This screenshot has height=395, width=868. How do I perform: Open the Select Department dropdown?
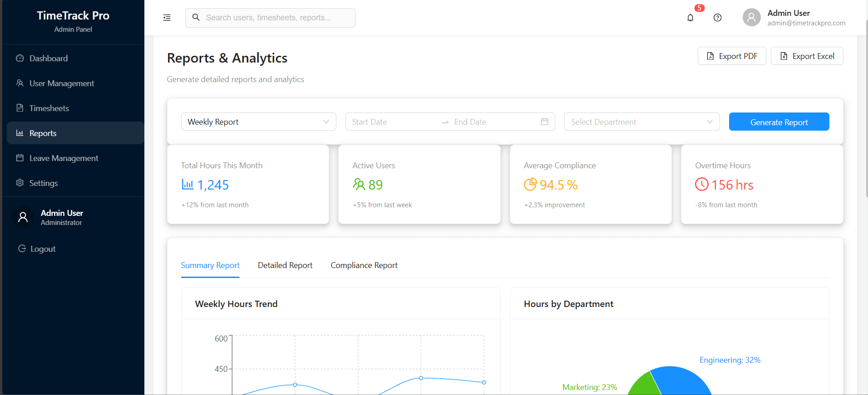pos(642,122)
